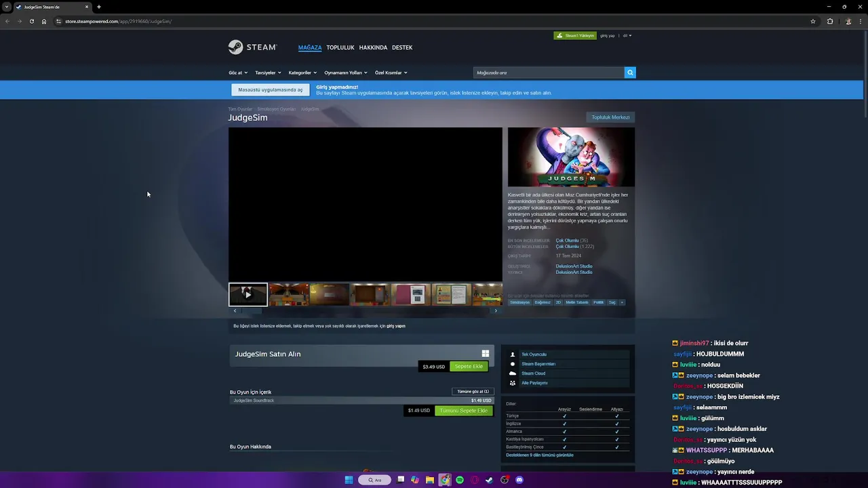
Task: Click the Bağımsız tag
Action: coord(542,302)
